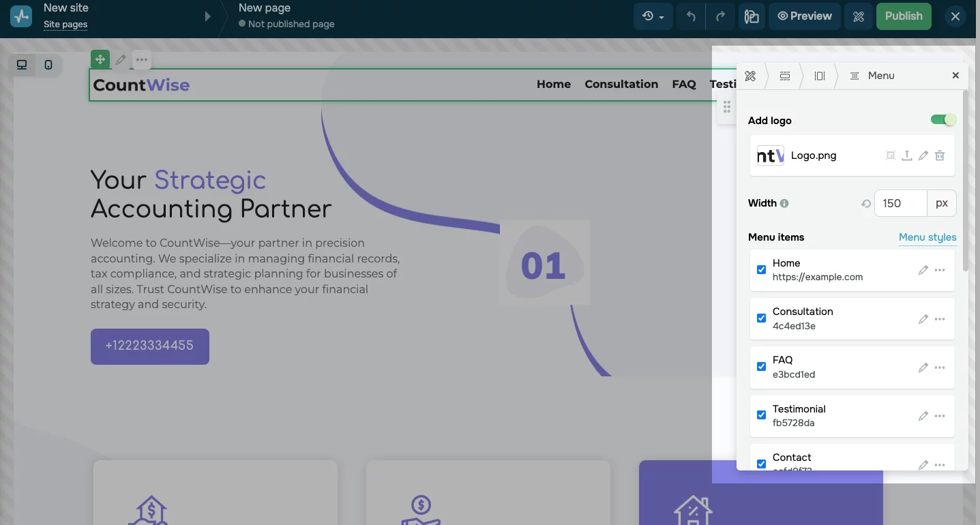Viewport: 980px width, 525px height.
Task: Click the 'New site' name in top bar
Action: (66, 8)
